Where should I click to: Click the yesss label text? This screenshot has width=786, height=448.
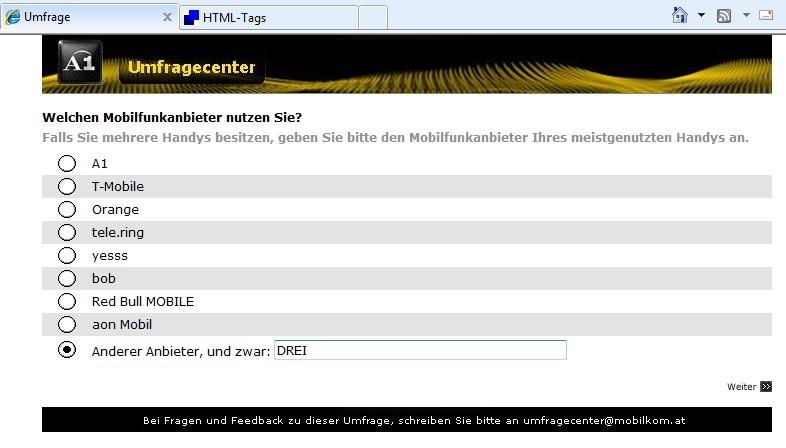[110, 256]
